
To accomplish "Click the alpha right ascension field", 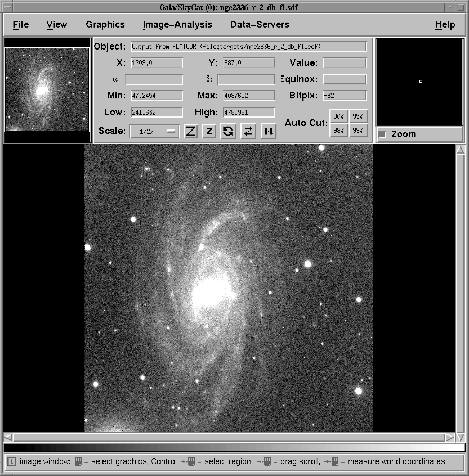I will coord(154,80).
